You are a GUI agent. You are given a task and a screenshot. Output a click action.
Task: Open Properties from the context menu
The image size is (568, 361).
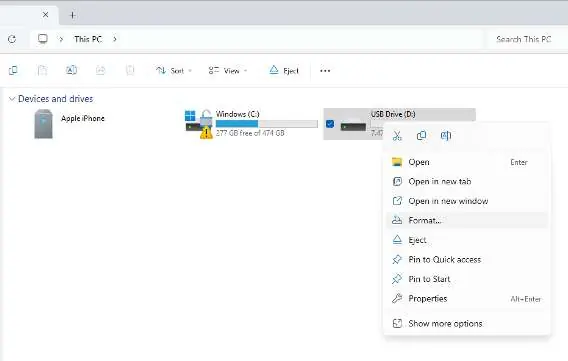467,299
